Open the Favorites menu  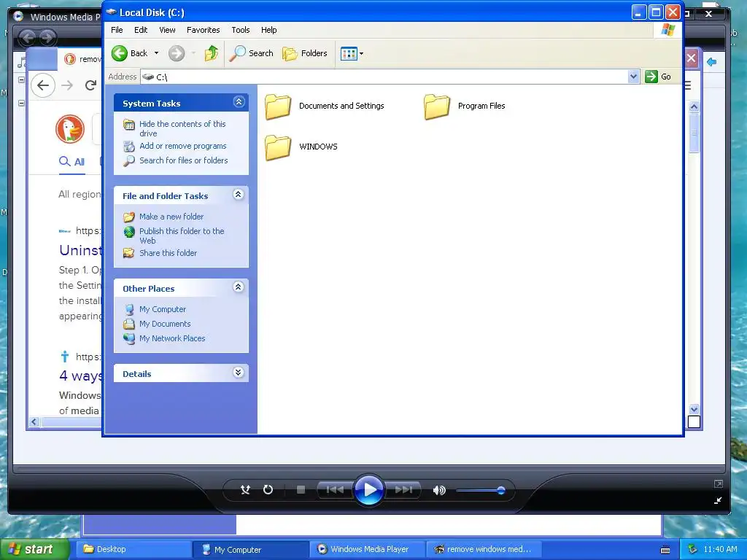tap(203, 30)
